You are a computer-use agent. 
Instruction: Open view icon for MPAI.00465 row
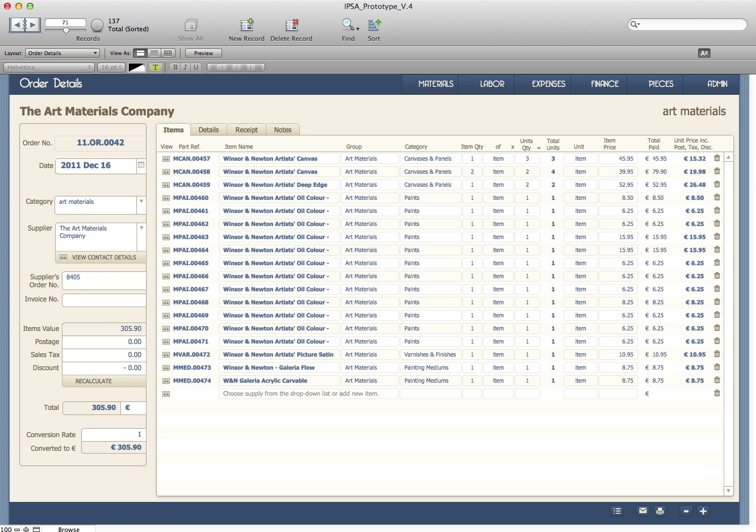[x=166, y=263]
